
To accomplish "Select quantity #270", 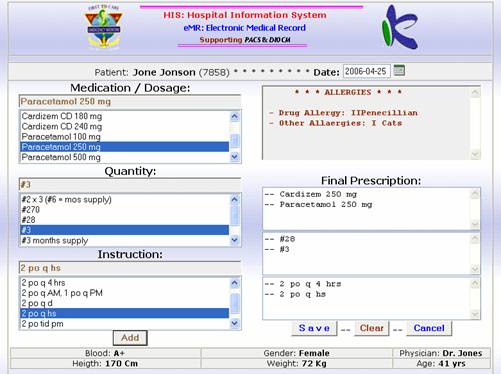I will click(x=125, y=210).
